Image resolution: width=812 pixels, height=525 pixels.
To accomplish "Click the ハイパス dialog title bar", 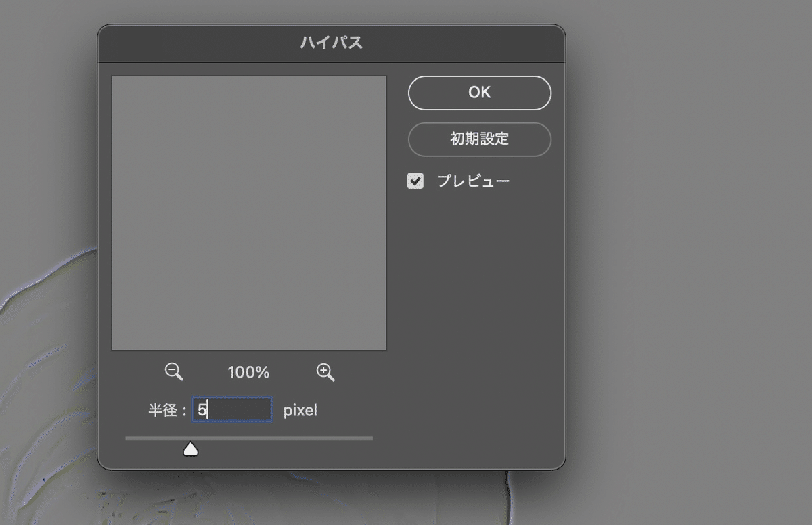I will [332, 43].
